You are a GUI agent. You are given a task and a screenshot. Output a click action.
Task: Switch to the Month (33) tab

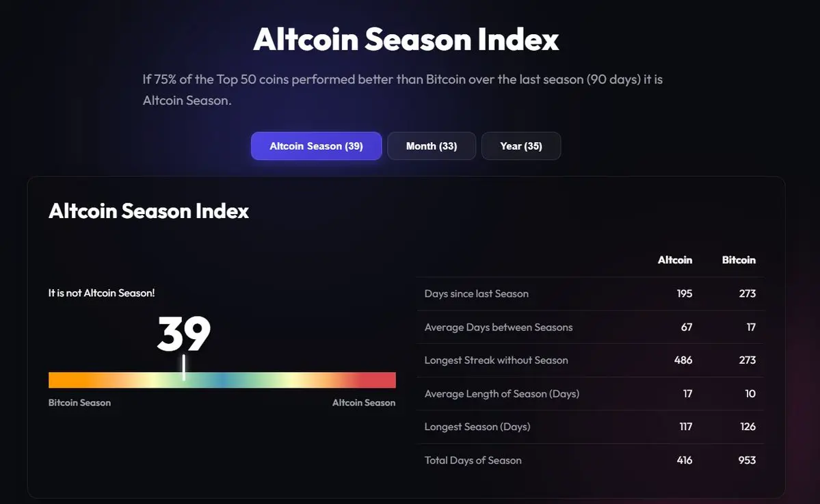[x=432, y=146]
